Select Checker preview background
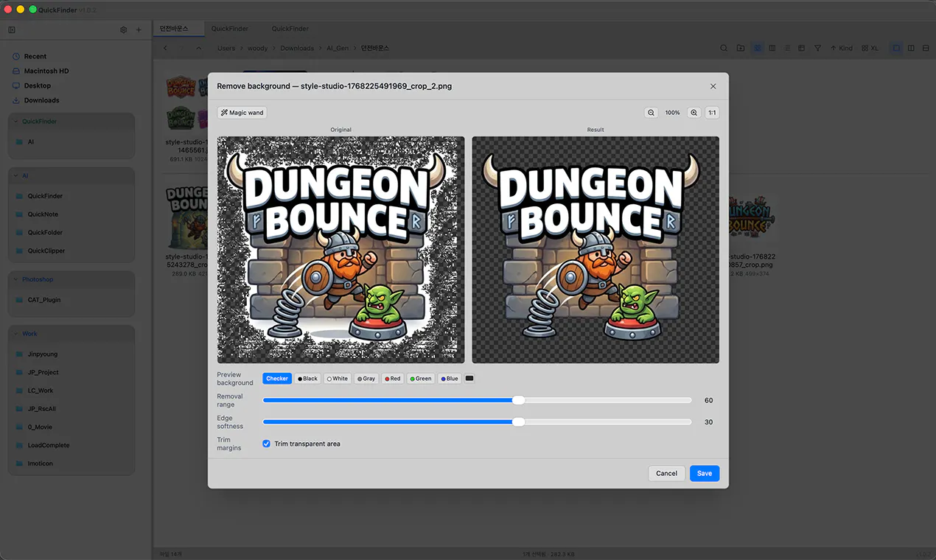936x560 pixels. pyautogui.click(x=277, y=379)
